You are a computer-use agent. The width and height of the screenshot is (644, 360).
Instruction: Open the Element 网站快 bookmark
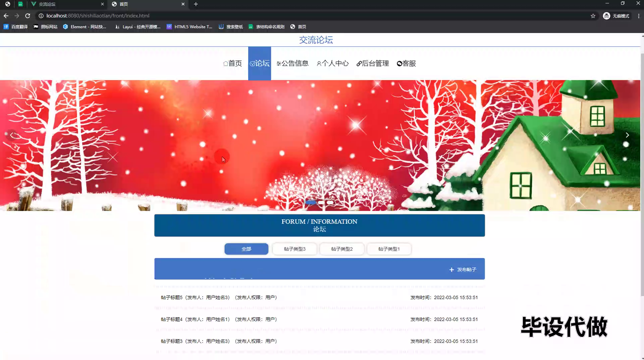tap(85, 27)
